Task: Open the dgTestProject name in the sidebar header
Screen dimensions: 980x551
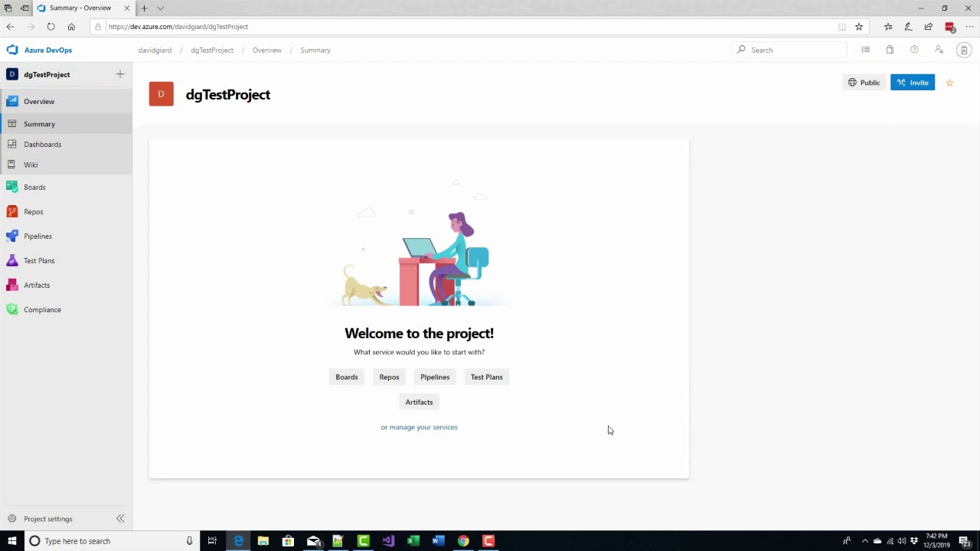Action: (47, 75)
